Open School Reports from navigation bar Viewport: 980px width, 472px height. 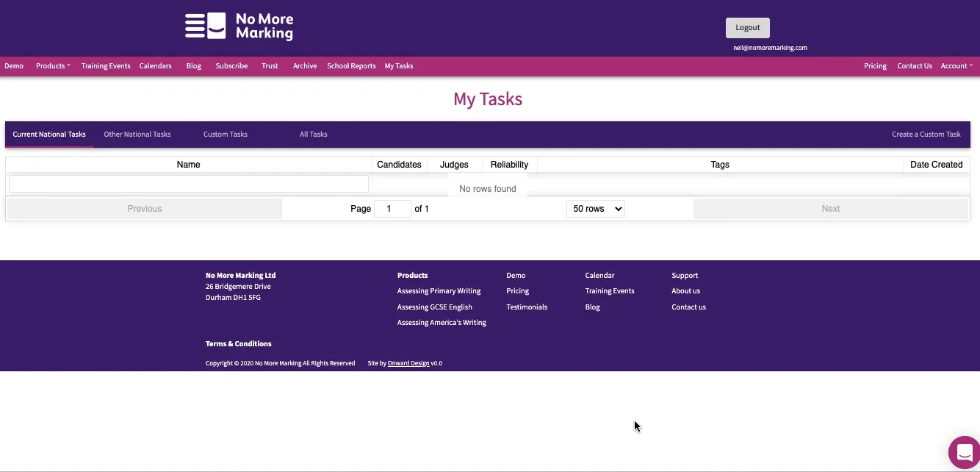click(351, 66)
